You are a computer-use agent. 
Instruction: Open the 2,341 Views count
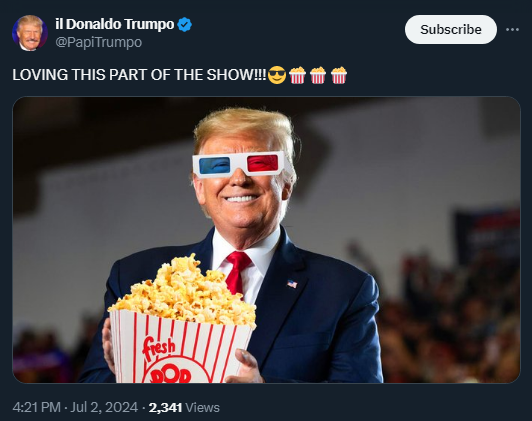tap(184, 407)
